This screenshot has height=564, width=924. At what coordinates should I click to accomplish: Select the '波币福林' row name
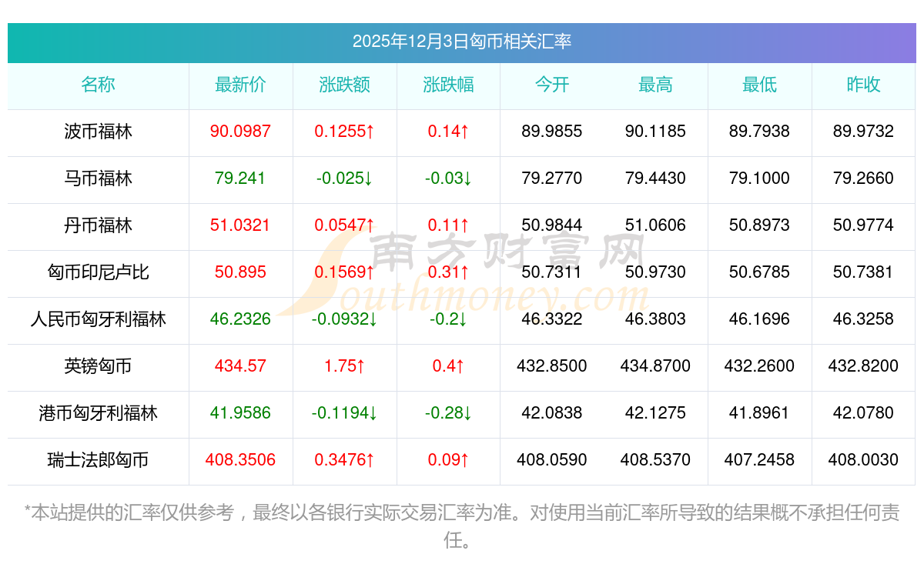tap(99, 132)
